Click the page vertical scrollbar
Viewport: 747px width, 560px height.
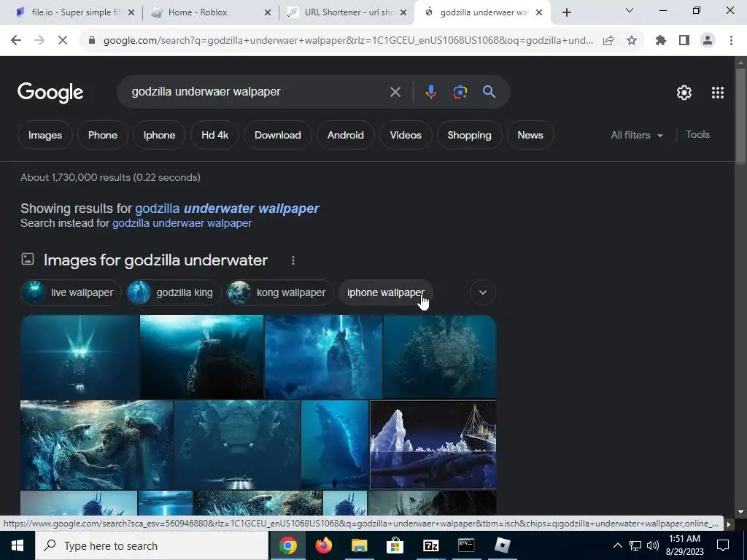coord(740,117)
